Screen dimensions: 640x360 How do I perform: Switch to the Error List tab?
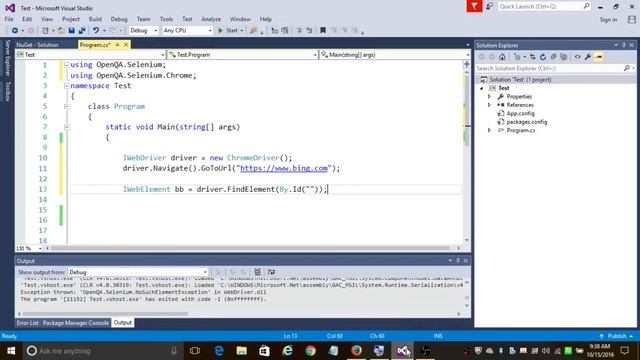27,323
